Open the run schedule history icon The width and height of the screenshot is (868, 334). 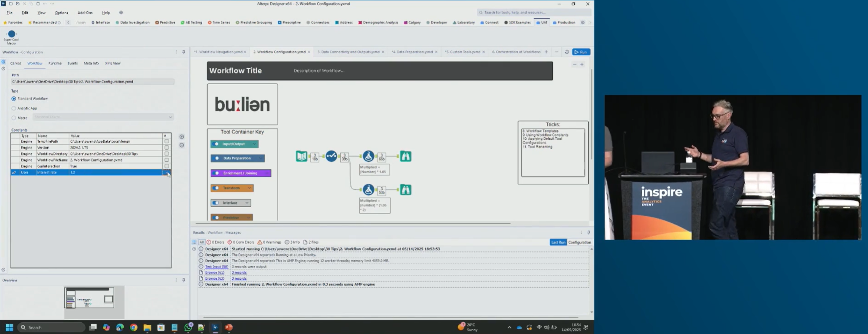click(566, 52)
